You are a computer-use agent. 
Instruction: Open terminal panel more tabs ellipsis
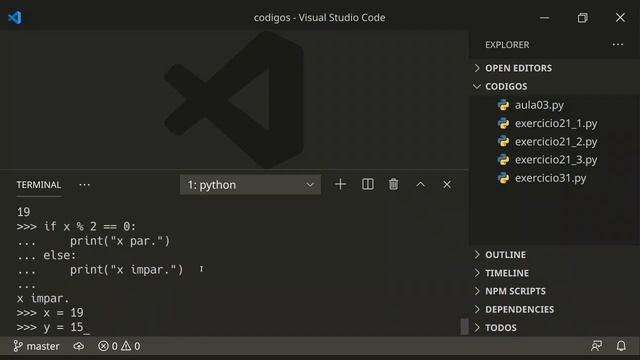coord(84,185)
